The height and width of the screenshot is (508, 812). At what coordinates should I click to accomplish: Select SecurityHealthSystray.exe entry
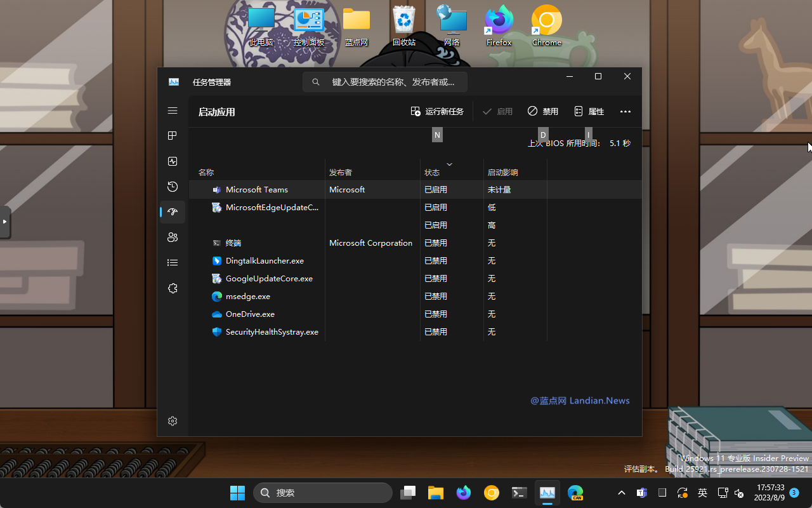pos(416,332)
